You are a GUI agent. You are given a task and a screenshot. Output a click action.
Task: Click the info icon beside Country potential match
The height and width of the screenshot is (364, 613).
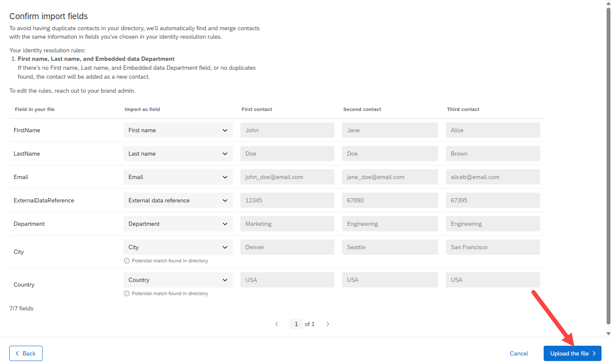(127, 293)
